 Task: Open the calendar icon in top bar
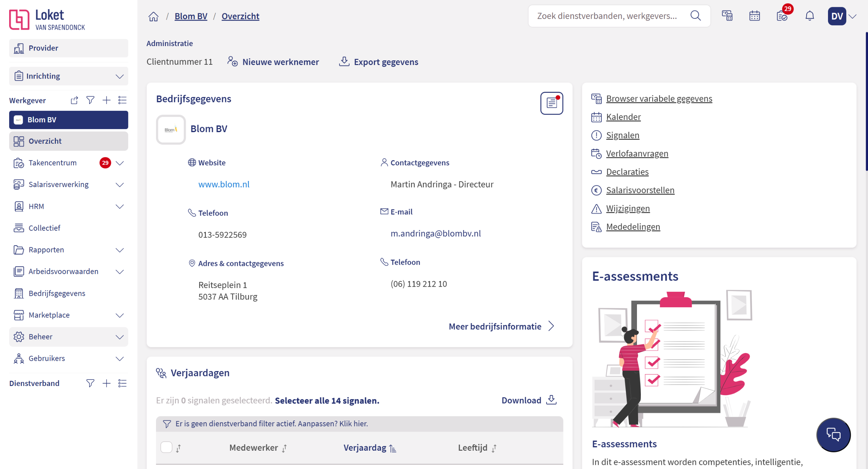[x=754, y=16]
